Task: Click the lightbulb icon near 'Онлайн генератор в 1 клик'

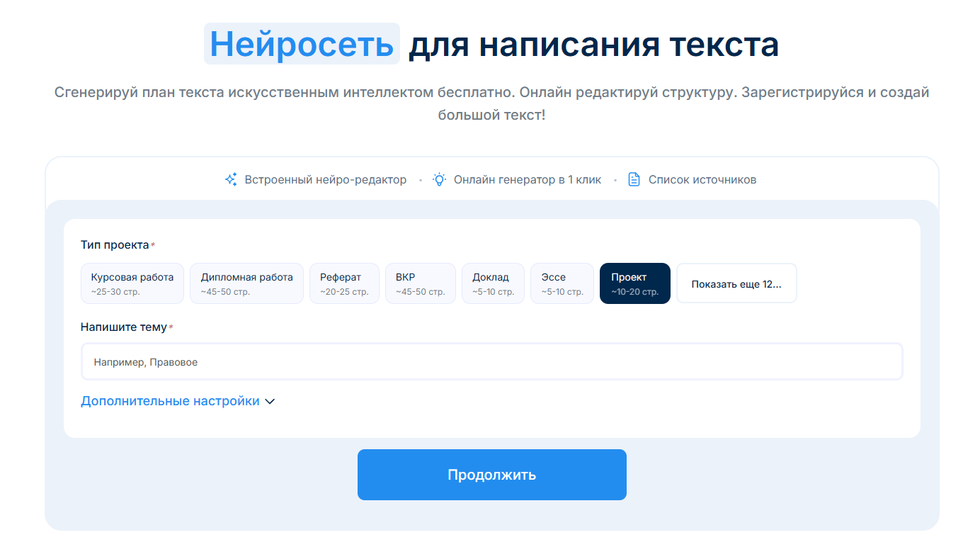Action: pos(439,179)
